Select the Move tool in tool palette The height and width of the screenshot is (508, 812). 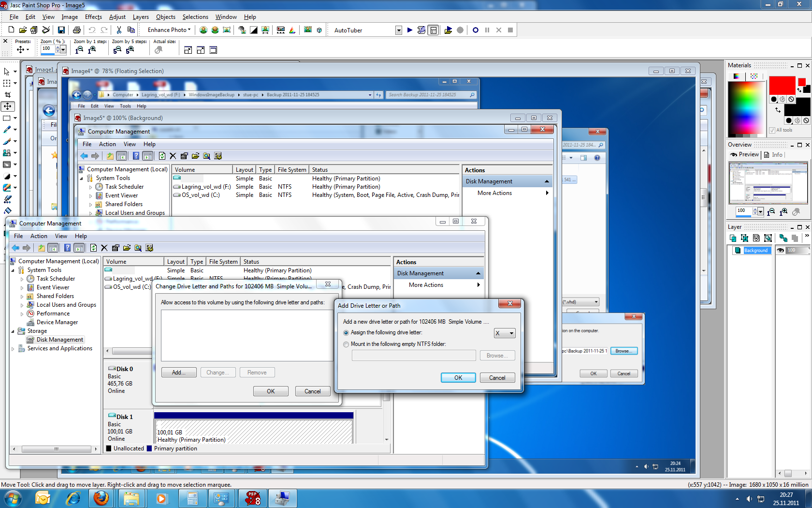click(x=7, y=106)
